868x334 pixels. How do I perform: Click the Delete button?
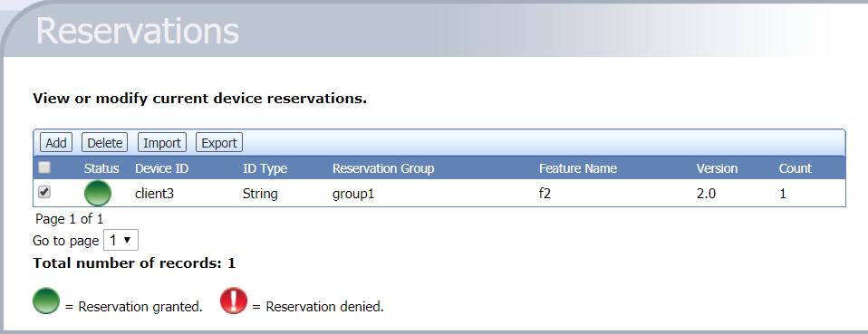pos(104,143)
